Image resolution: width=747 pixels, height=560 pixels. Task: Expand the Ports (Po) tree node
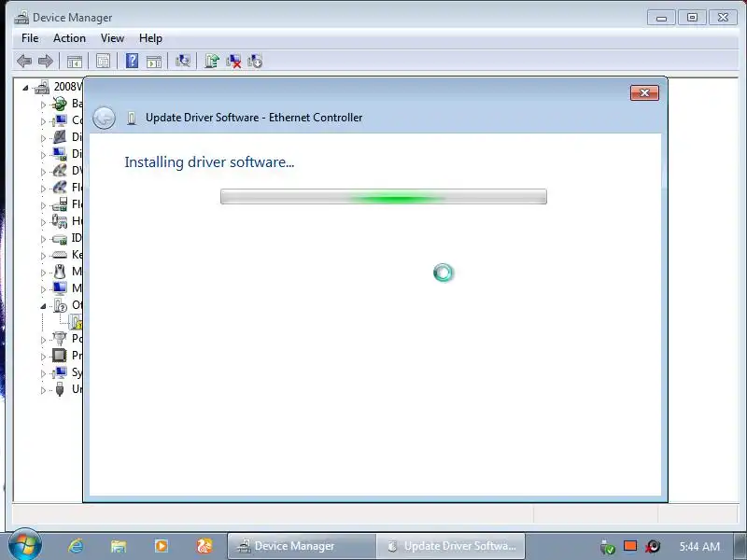(43, 340)
